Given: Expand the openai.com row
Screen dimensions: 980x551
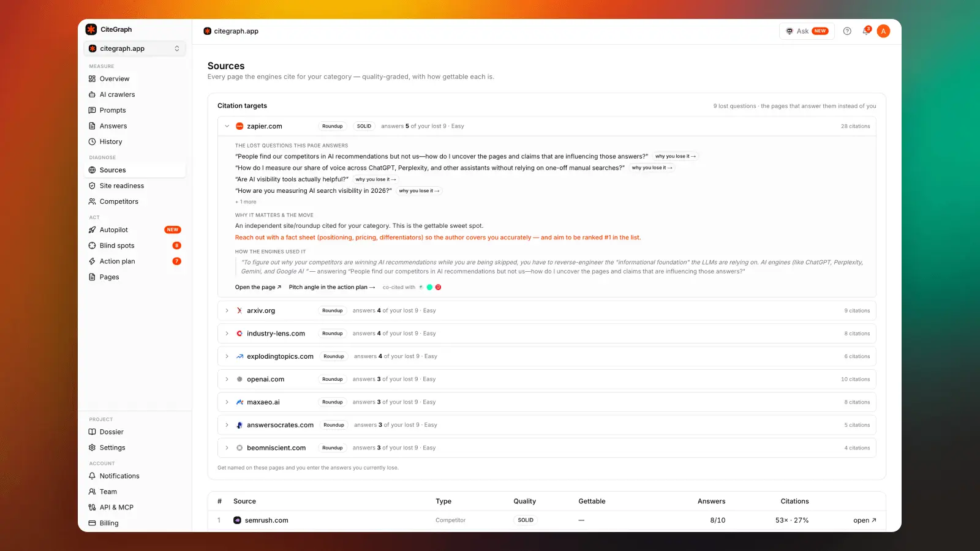Looking at the screenshot, I should pos(227,380).
